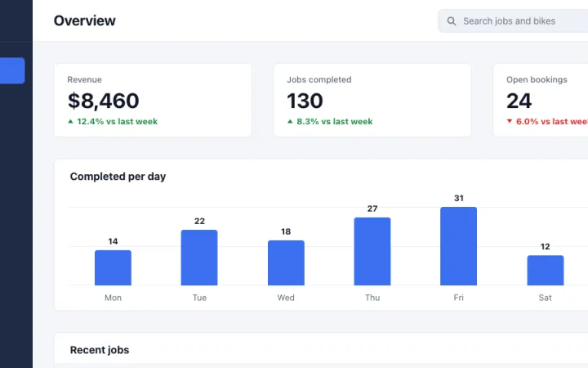Click the 8.3% vs last week text
Viewport: 588px width, 368px height.
pos(335,121)
